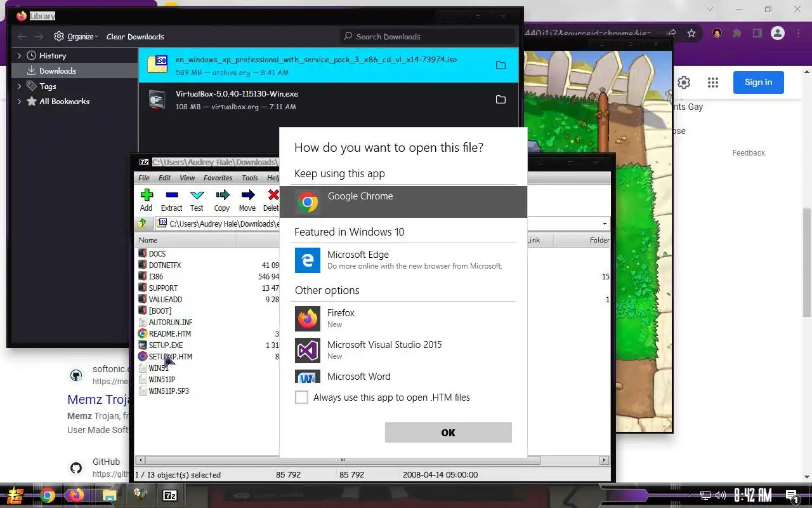The height and width of the screenshot is (508, 812).
Task: Select the VirtualBox-5.0.40 download entry
Action: pyautogui.click(x=329, y=100)
